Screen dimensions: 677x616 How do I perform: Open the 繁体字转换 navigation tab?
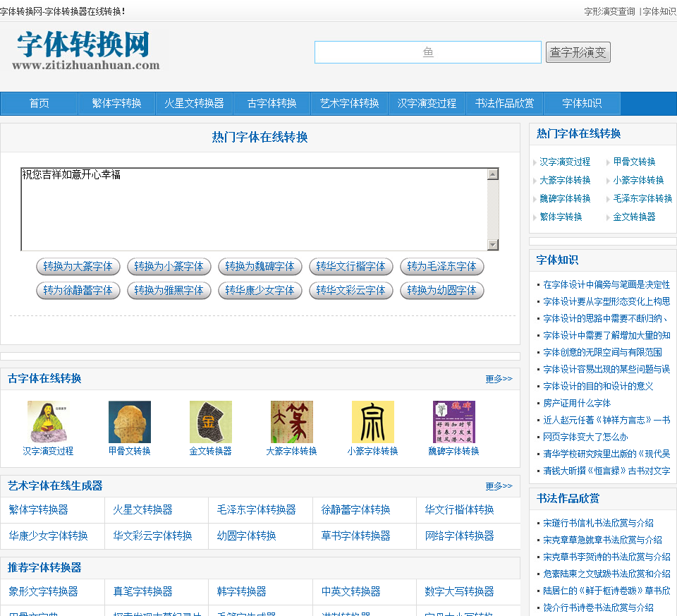[116, 103]
